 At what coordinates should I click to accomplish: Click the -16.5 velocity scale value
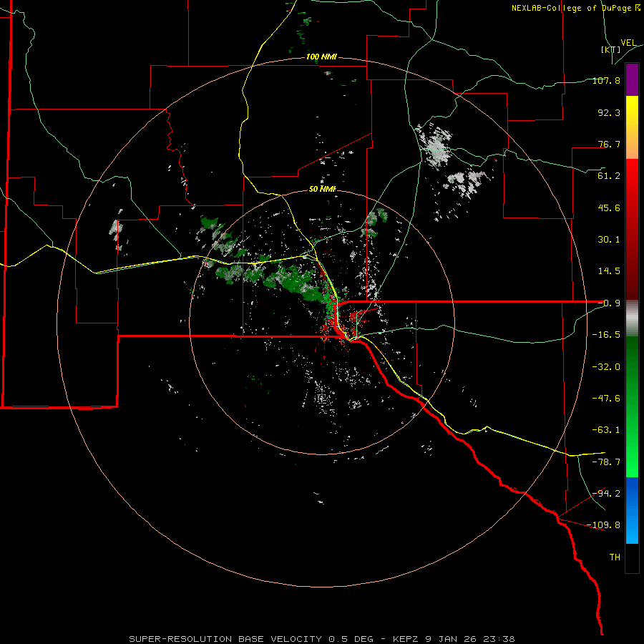click(606, 335)
